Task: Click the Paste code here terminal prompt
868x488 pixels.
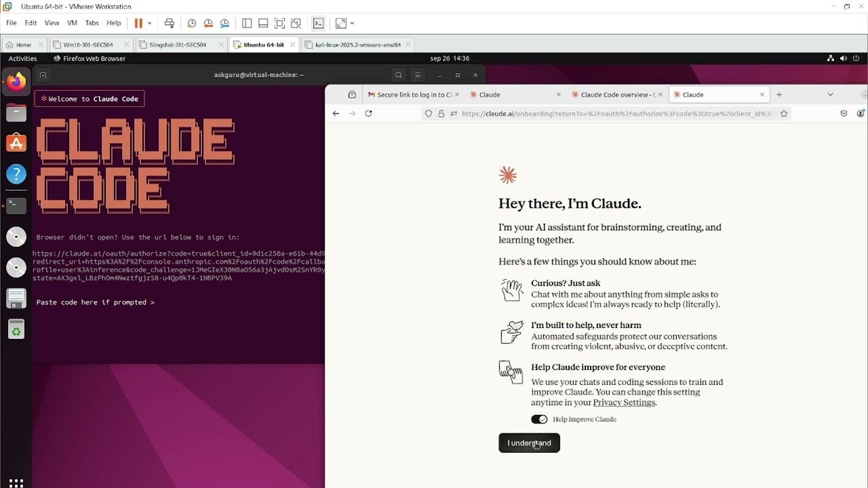Action: (x=96, y=302)
